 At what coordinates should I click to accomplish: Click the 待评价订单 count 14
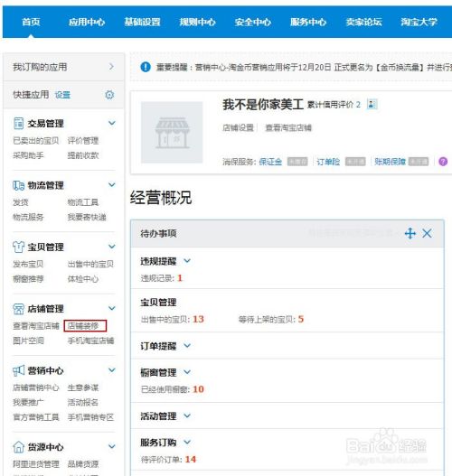(191, 459)
